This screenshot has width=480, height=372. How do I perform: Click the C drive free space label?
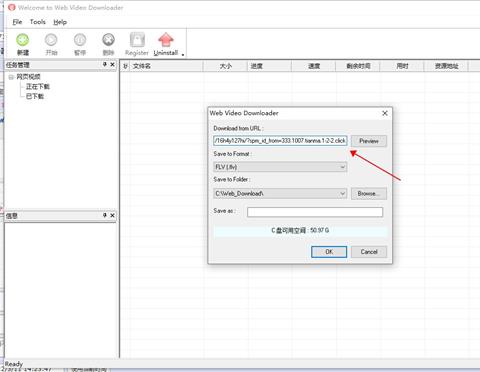(300, 230)
